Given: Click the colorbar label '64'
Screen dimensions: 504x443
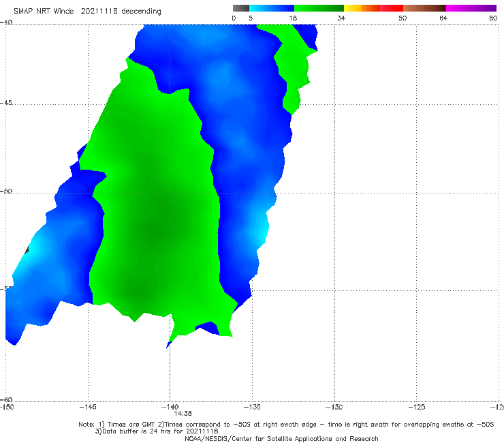Looking at the screenshot, I should coord(443,18).
